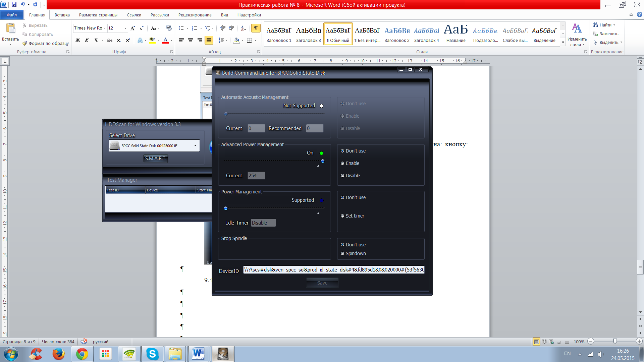Click Save button in Build Command Line dialog
Image resolution: width=644 pixels, height=362 pixels.
[322, 283]
